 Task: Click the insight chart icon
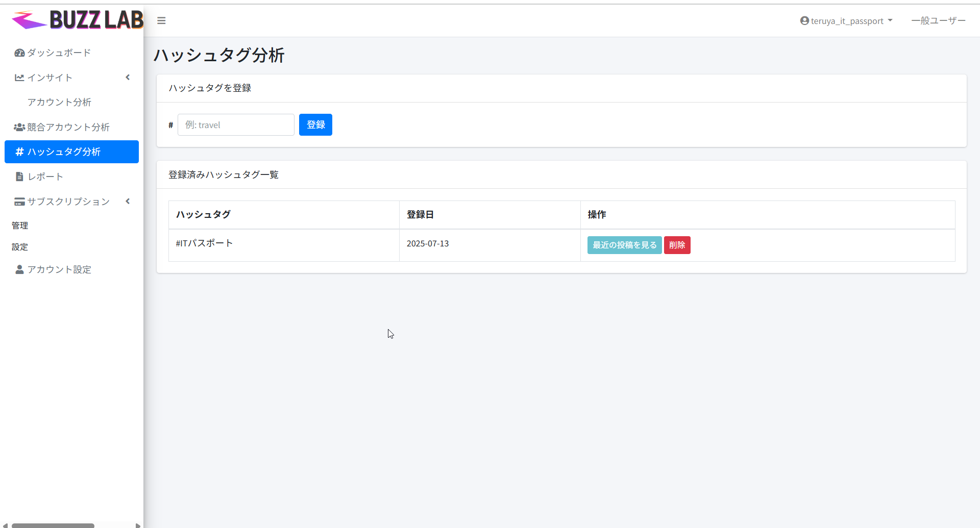pyautogui.click(x=19, y=78)
